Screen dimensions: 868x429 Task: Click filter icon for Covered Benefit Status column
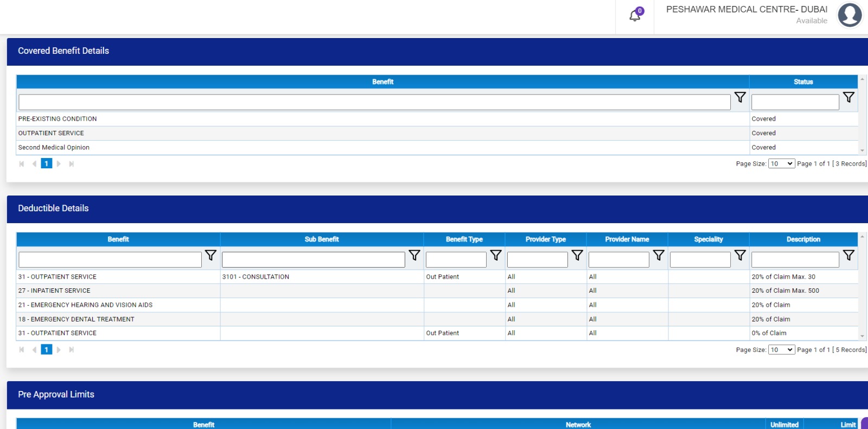click(848, 98)
